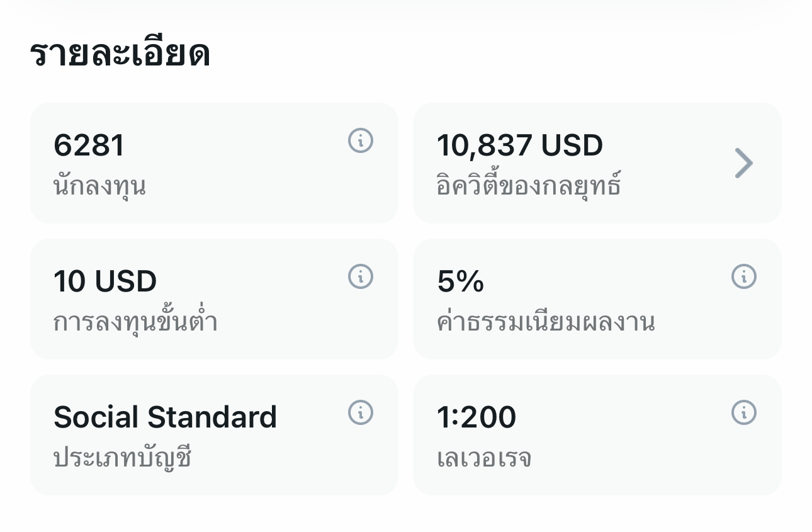The width and height of the screenshot is (812, 532).
Task: Click the อิควิตี้ของกลยุทธ์ label
Action: click(529, 186)
